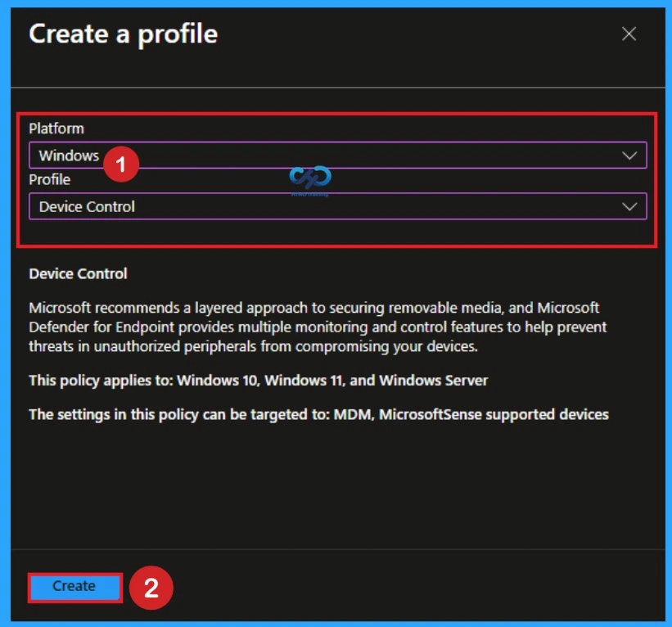Click 'The settings in this policy' line
This screenshot has height=627, width=672.
point(319,414)
